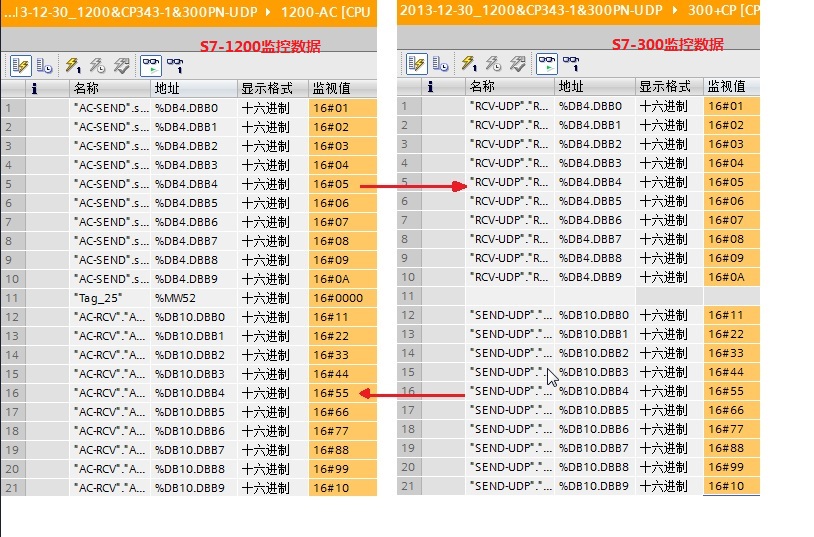This screenshot has width=814, height=537.
Task: Click info column header in S7-300 table
Action: [443, 86]
